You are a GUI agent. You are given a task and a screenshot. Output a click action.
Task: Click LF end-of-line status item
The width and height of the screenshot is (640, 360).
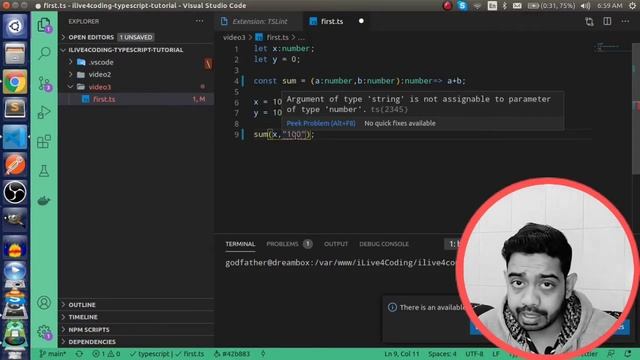coord(496,354)
